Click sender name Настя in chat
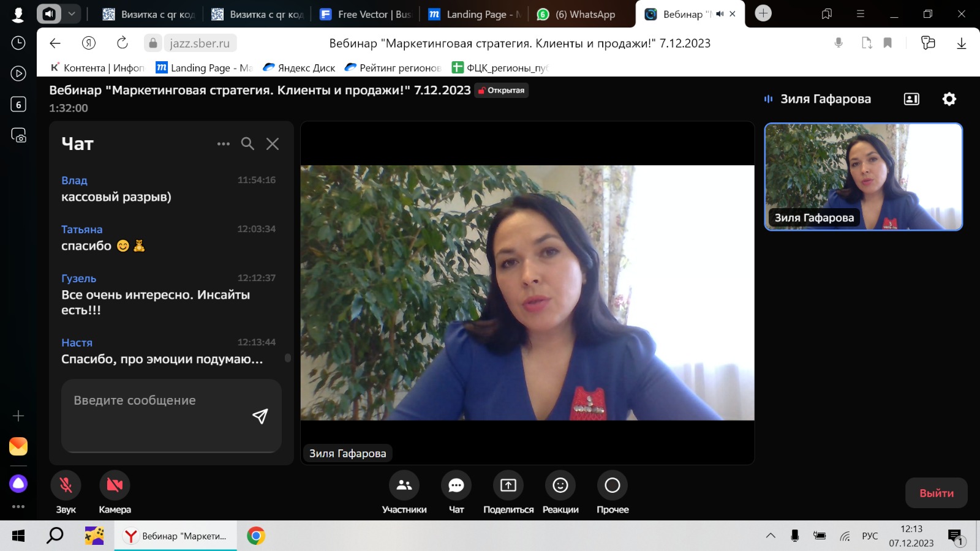Image resolution: width=980 pixels, height=551 pixels. tap(77, 342)
